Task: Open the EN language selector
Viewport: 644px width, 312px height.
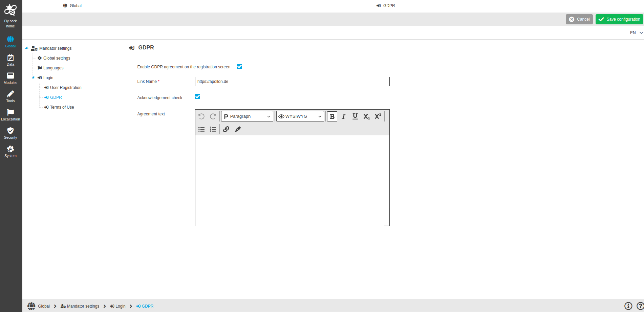Action: pos(636,33)
